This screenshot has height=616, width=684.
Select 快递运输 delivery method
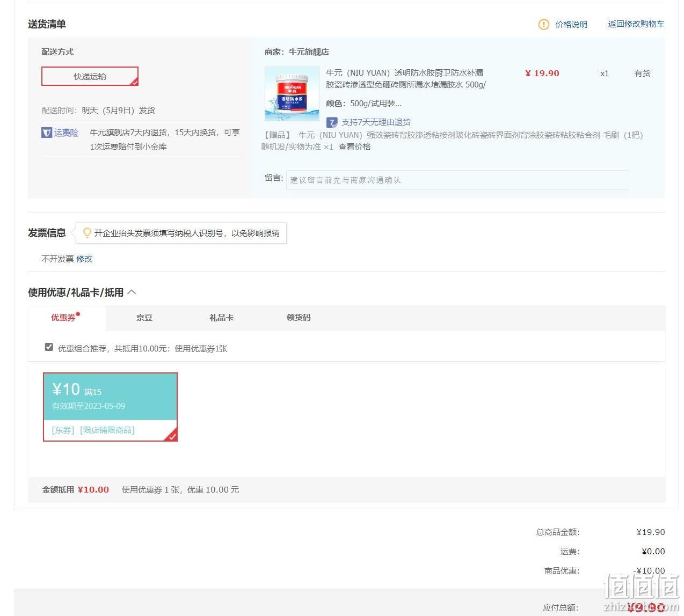(90, 76)
